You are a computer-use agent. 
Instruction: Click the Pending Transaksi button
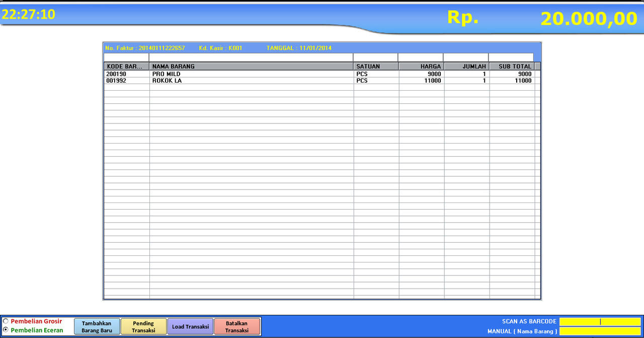[143, 327]
